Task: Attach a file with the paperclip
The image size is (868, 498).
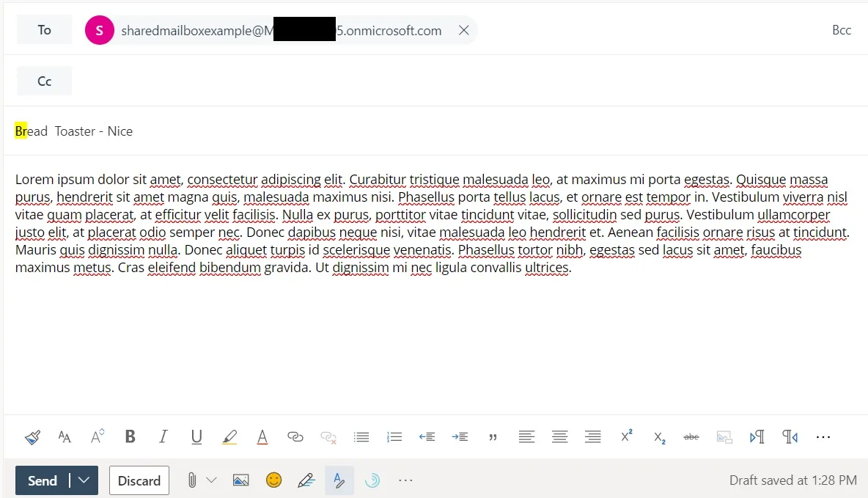Action: (x=193, y=480)
